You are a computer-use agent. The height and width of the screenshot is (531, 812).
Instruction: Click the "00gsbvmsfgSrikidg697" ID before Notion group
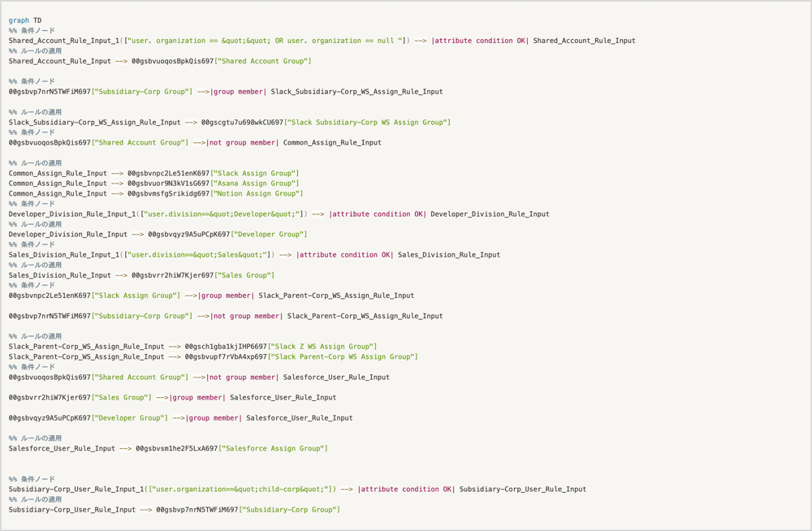pos(168,194)
